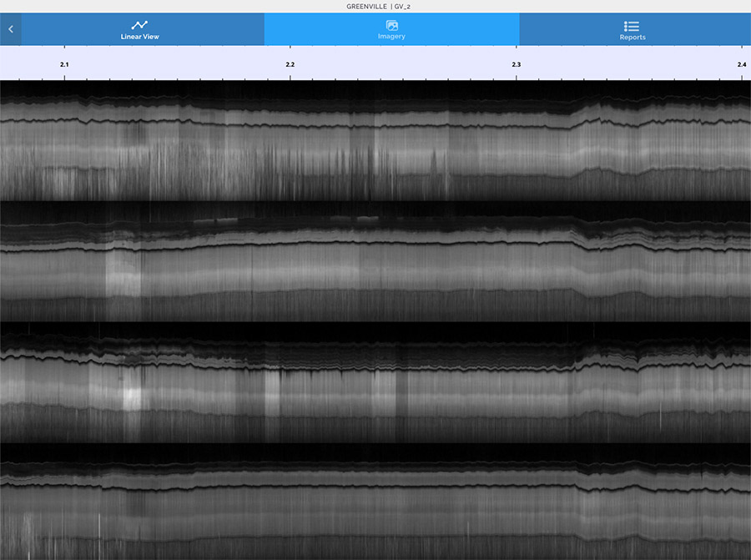Click the Imagery picture icon

pos(392,25)
